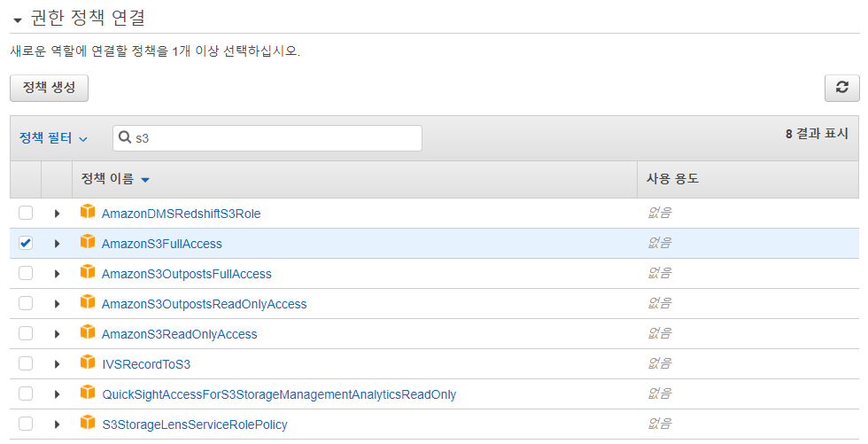The image size is (868, 444).
Task: Click 없음 usage cell for IVSRecordToS3
Action: point(659,363)
